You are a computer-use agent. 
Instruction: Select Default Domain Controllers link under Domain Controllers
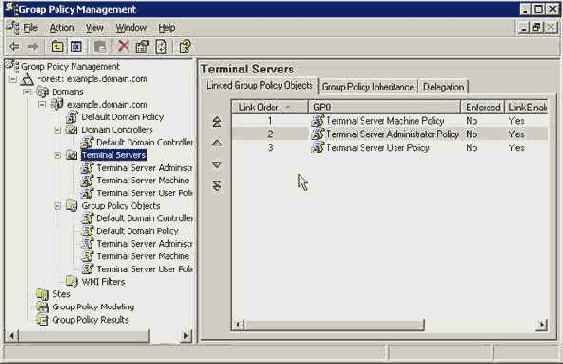point(144,143)
